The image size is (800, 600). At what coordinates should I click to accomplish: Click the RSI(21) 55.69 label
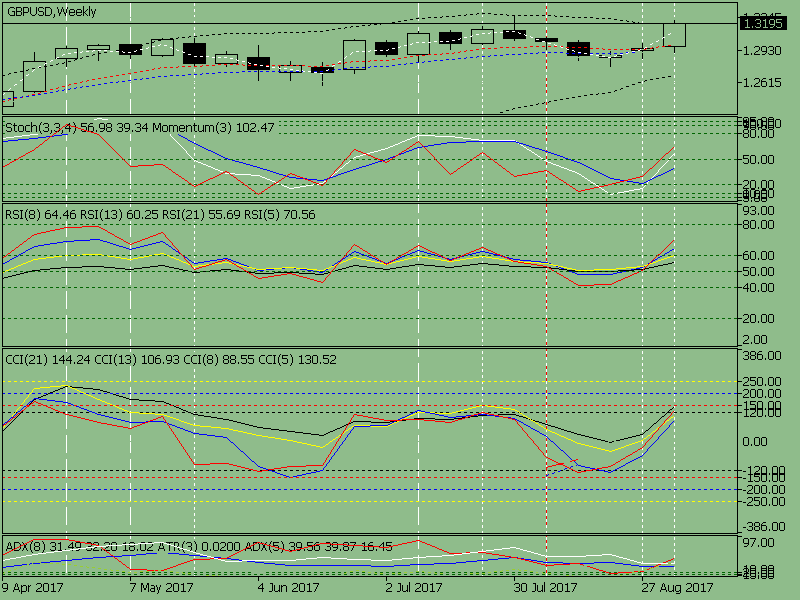(x=201, y=215)
